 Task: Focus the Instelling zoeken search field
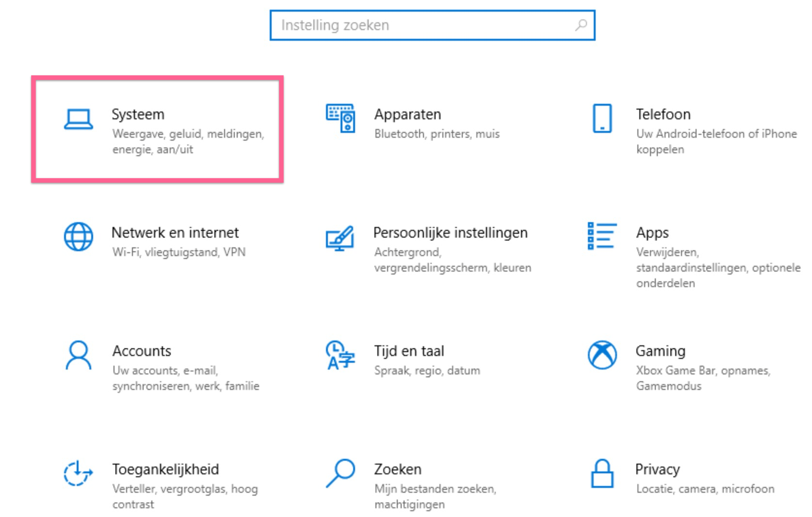pos(422,25)
